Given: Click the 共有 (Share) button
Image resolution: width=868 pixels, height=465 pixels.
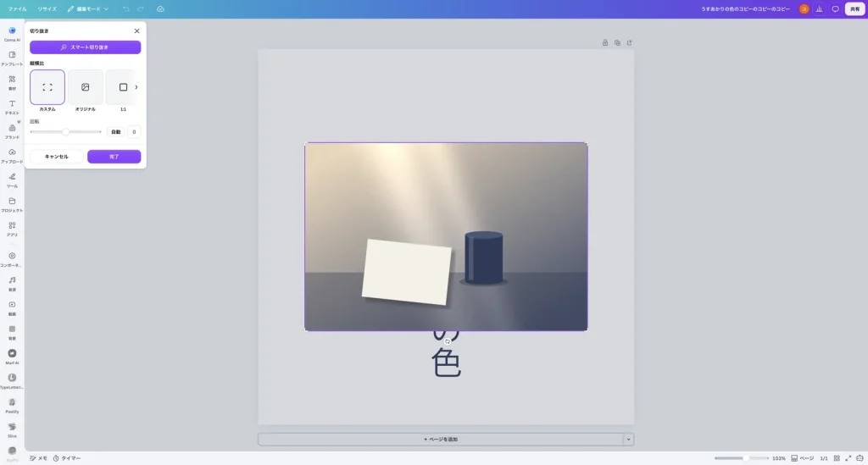Looking at the screenshot, I should (854, 8).
